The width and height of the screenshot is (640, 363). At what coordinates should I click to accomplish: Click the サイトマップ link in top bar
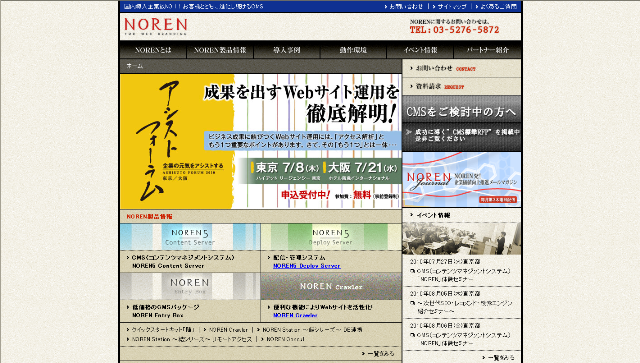click(452, 7)
